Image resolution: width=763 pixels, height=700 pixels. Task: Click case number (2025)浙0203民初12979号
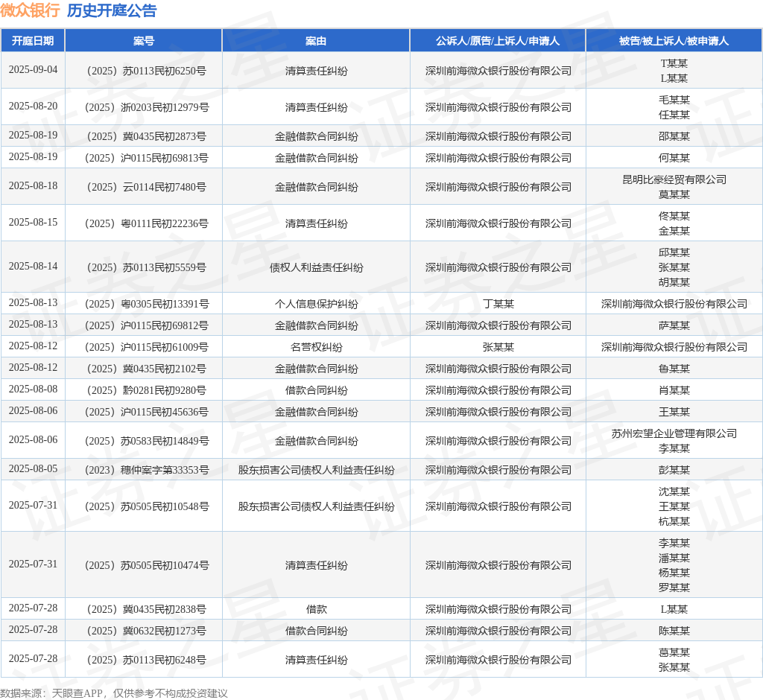147,107
